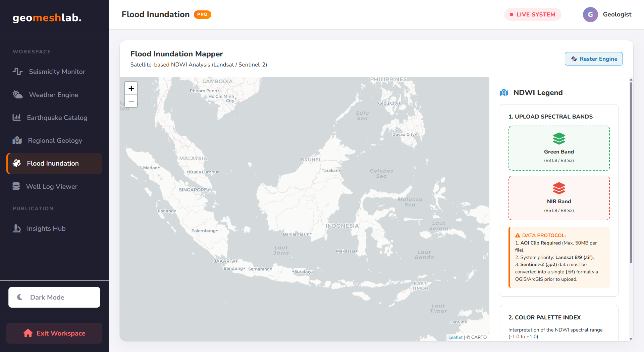Go to Earthquake Catalog
This screenshot has height=352, width=644.
[54, 118]
